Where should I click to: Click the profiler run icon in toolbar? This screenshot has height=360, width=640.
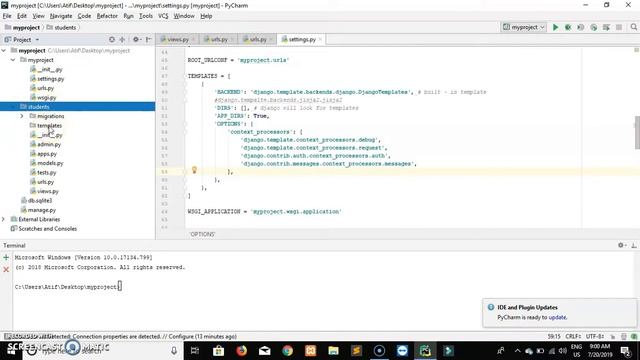(593, 27)
